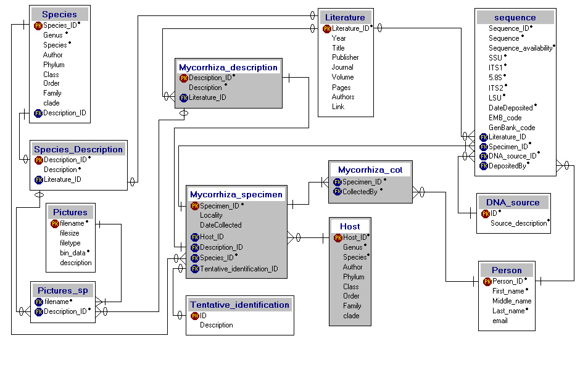Click the Link field in Literature
588x370 pixels.
(x=338, y=107)
